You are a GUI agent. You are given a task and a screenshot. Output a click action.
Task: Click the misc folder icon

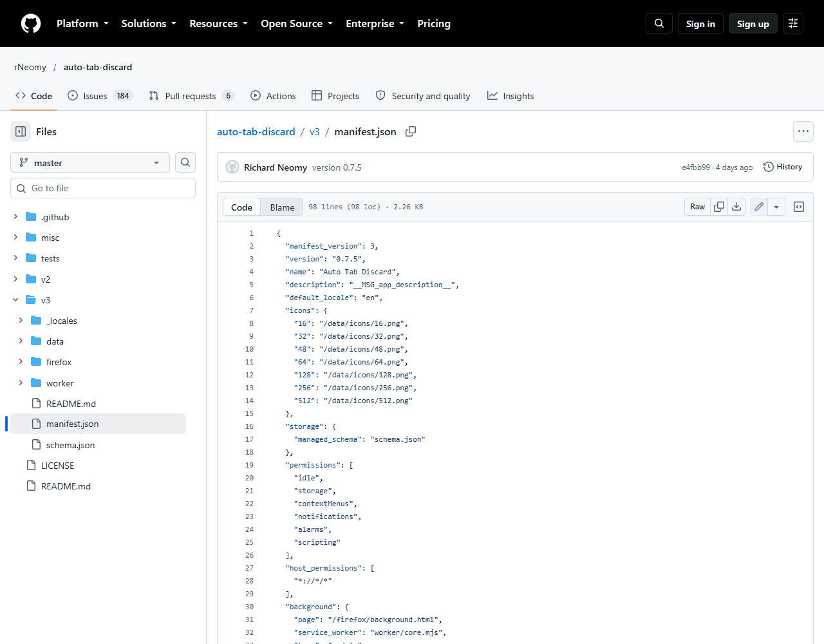[31, 238]
